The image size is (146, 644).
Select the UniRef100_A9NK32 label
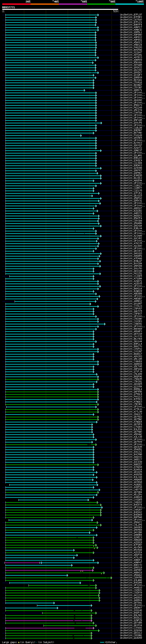[x=131, y=30]
